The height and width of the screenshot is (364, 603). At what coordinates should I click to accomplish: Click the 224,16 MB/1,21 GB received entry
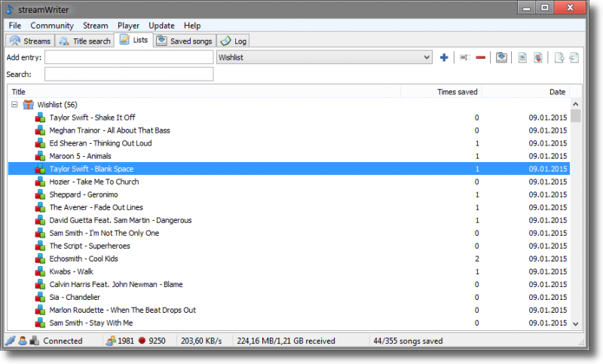[x=286, y=341]
